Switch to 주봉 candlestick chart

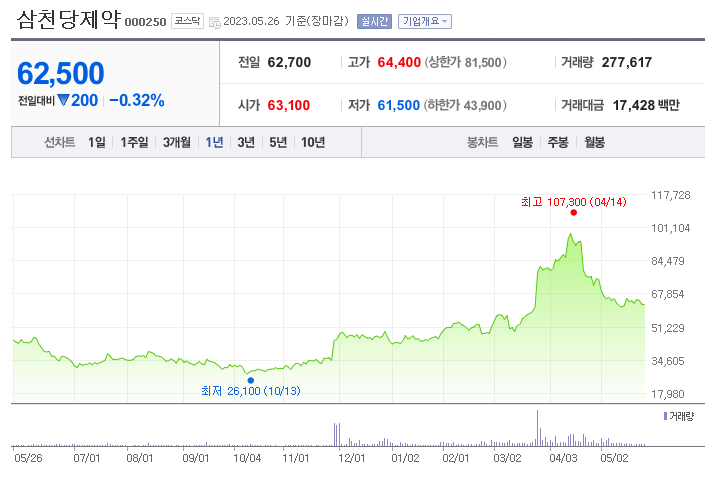pos(558,143)
